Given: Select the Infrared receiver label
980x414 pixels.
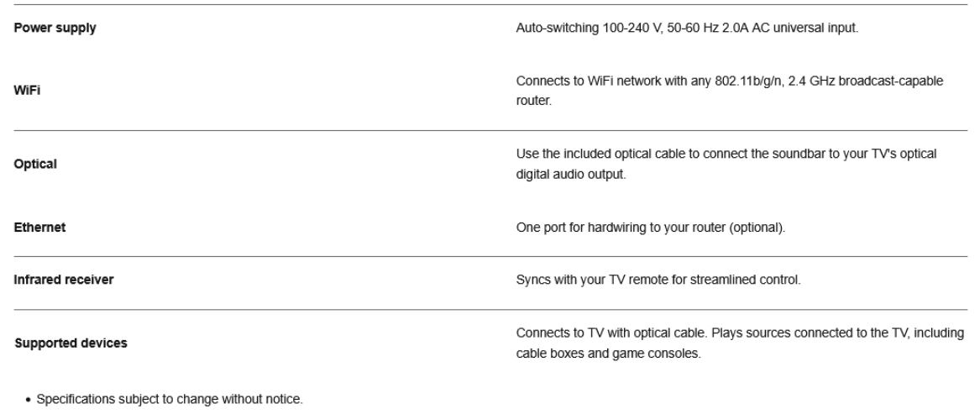Looking at the screenshot, I should (x=64, y=280).
